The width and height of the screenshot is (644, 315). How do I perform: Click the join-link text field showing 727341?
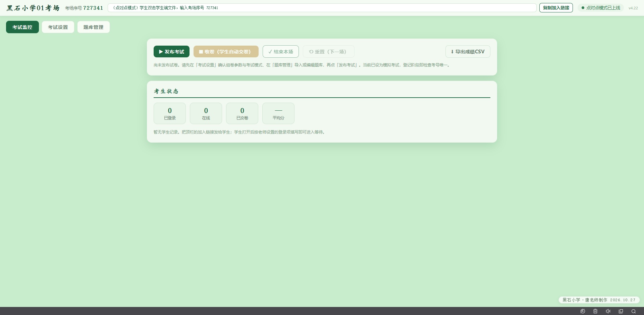(x=322, y=8)
